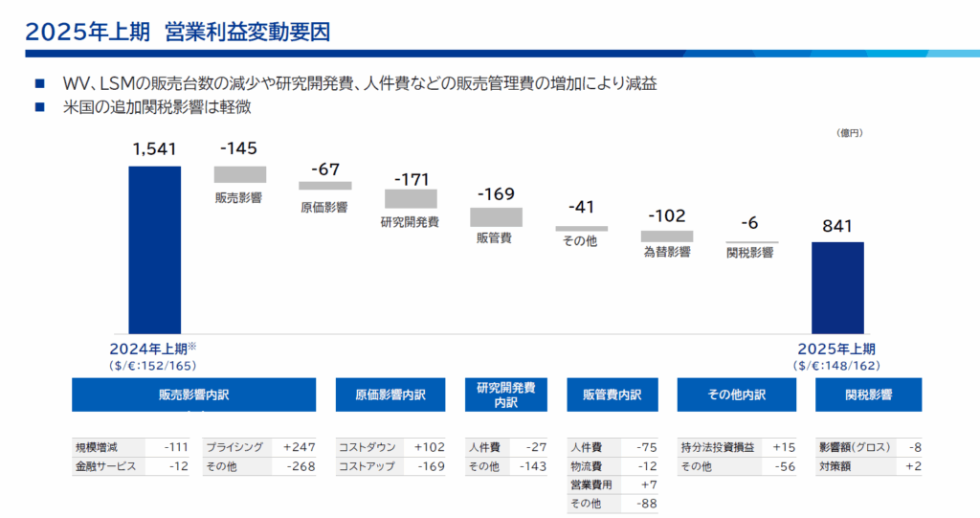Click the 2025年上期 axis label

(836, 349)
